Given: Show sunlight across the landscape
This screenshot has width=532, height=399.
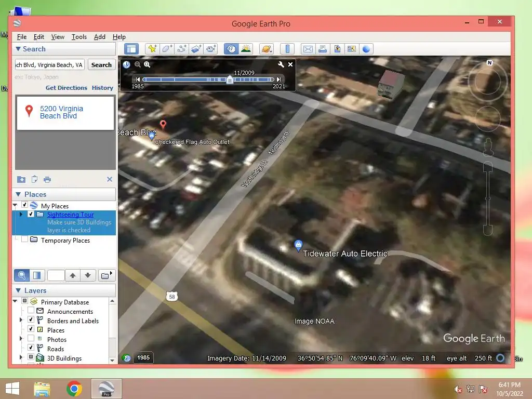Looking at the screenshot, I should [x=246, y=49].
